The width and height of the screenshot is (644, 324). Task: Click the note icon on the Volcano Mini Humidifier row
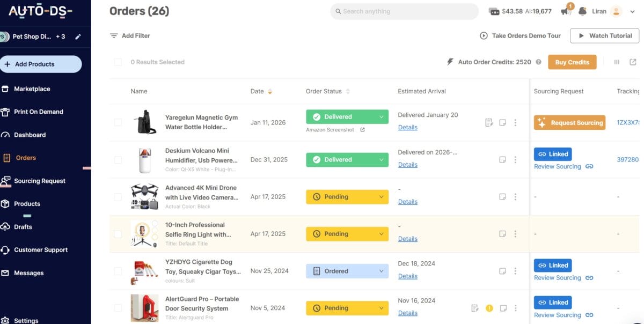tap(503, 159)
